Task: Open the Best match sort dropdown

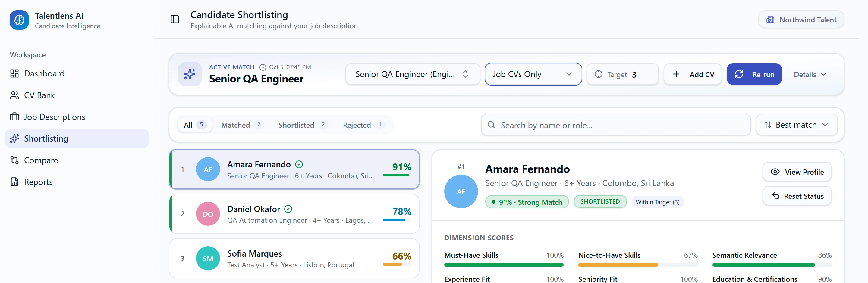Action: [x=797, y=125]
